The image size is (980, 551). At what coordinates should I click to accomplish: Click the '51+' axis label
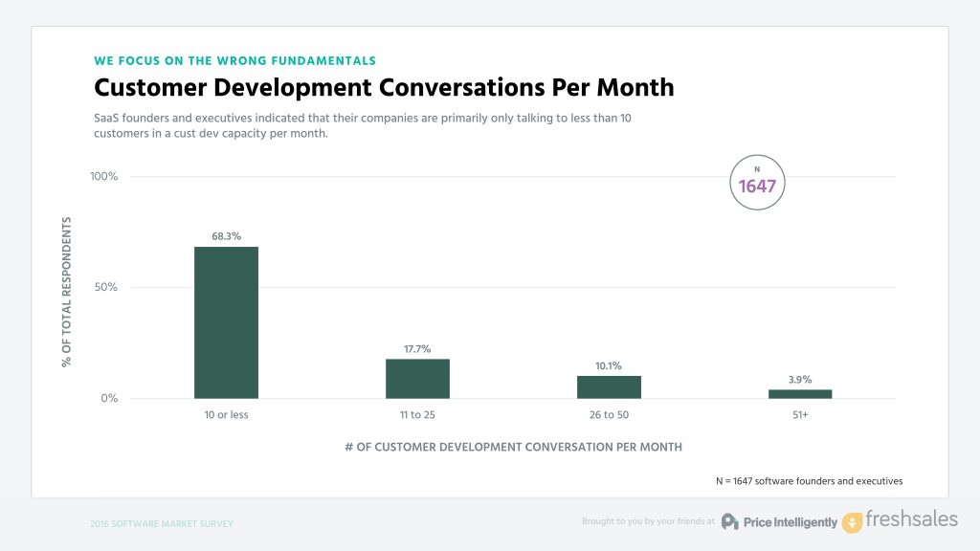pos(800,415)
